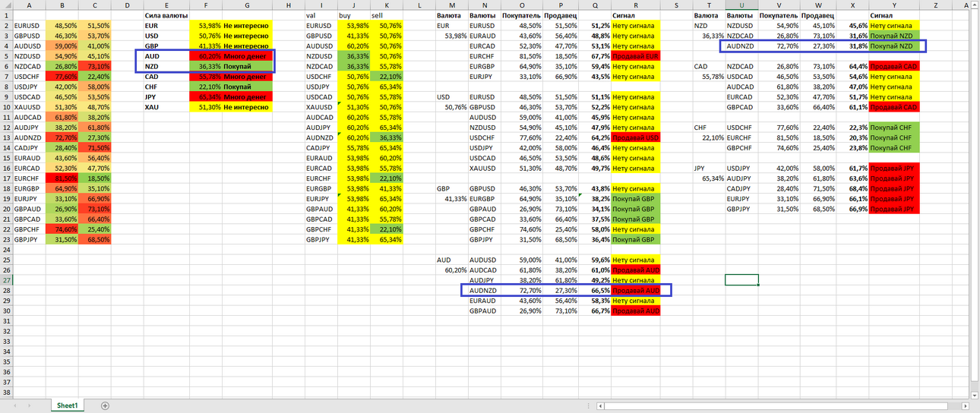Viewport: 980px width, 413px height.
Task: Click cell E2 containing EUR
Action: click(x=166, y=25)
